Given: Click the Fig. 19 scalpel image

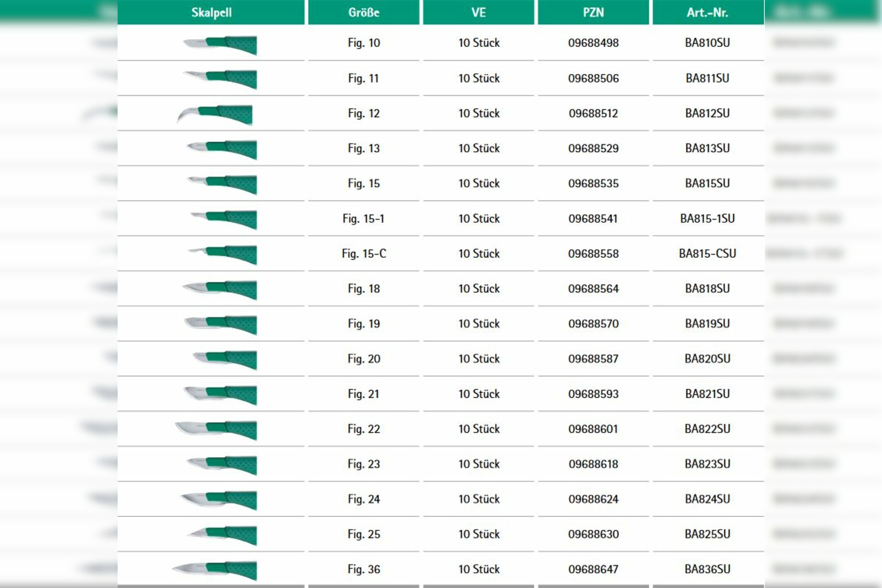Looking at the screenshot, I should click(x=220, y=325).
